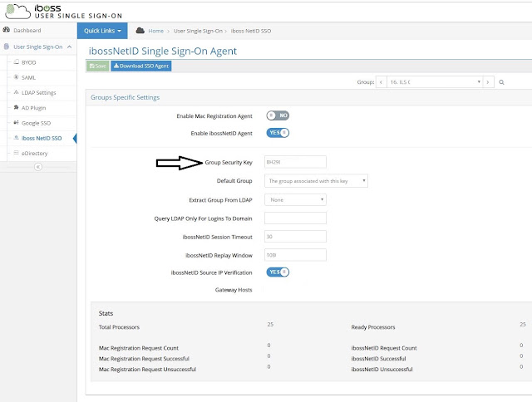Screen dimensions: 532x402
Task: Go to the previous group arrow
Action: tap(381, 82)
